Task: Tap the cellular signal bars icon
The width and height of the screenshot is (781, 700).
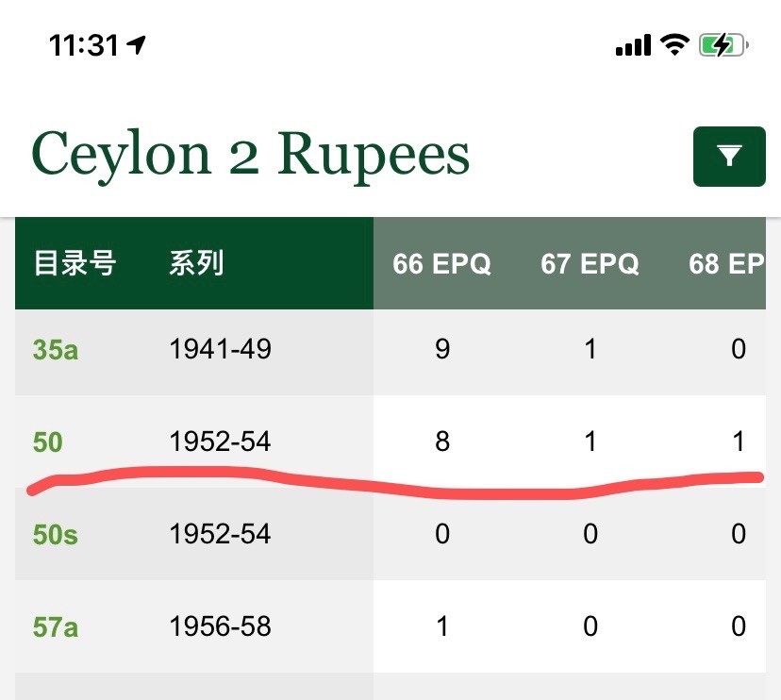Action: tap(633, 45)
